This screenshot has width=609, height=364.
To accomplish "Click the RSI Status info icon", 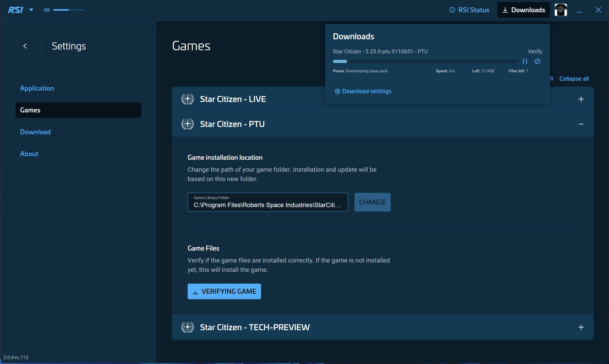I will pyautogui.click(x=452, y=10).
